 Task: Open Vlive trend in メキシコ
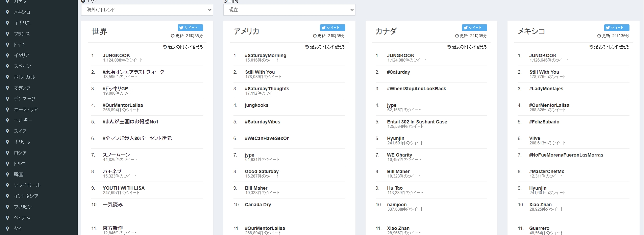coord(535,138)
